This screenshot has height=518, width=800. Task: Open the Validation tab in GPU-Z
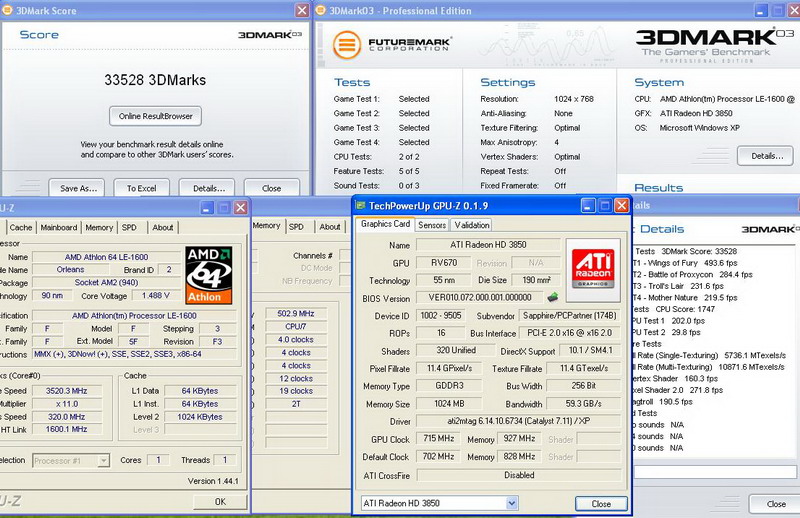click(472, 225)
